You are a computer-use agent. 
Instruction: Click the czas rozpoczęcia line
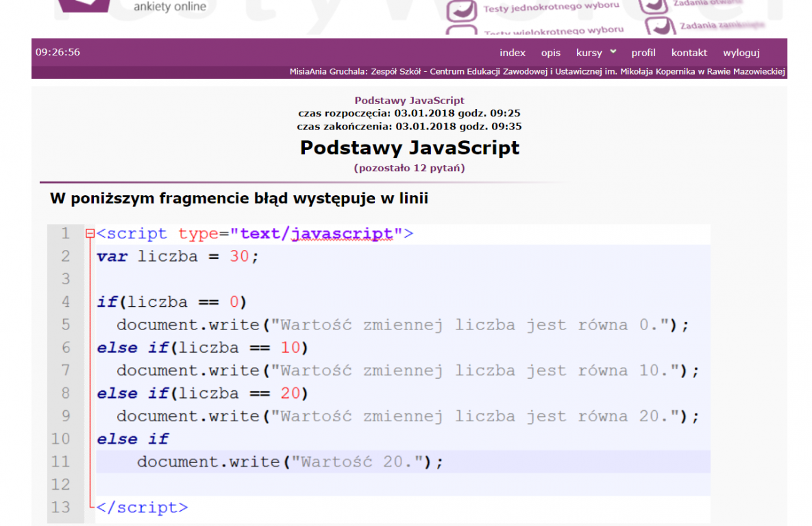pyautogui.click(x=409, y=114)
